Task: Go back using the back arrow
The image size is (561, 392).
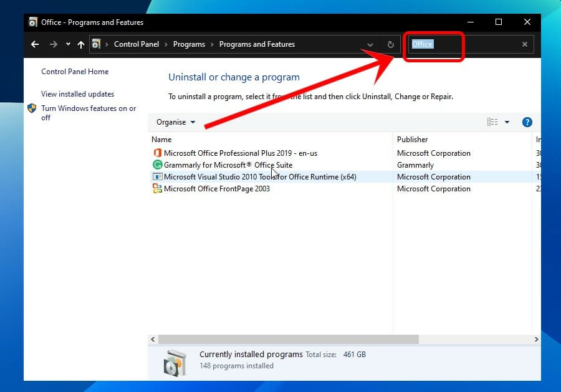Action: click(35, 44)
